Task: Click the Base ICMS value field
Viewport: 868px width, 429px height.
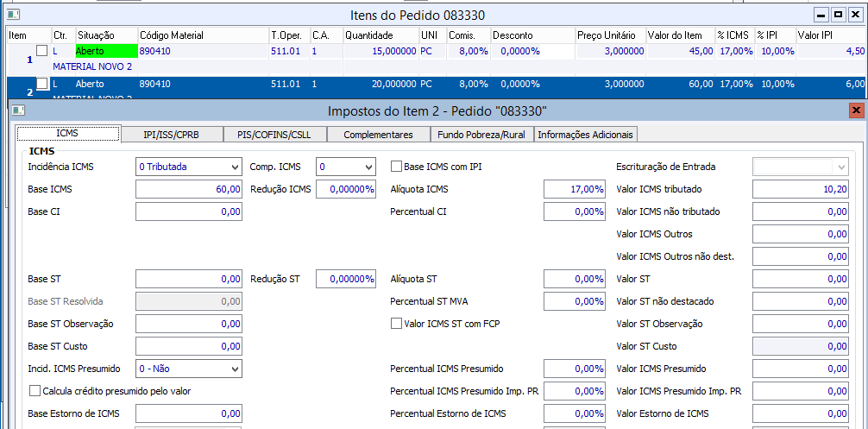Action: tap(189, 189)
